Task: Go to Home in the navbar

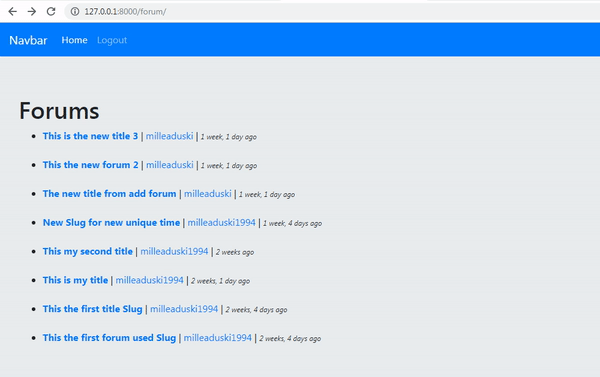Action: pyautogui.click(x=74, y=40)
